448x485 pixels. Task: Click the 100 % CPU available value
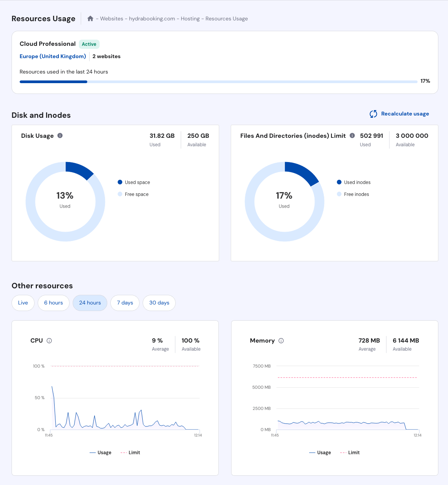pyautogui.click(x=190, y=341)
